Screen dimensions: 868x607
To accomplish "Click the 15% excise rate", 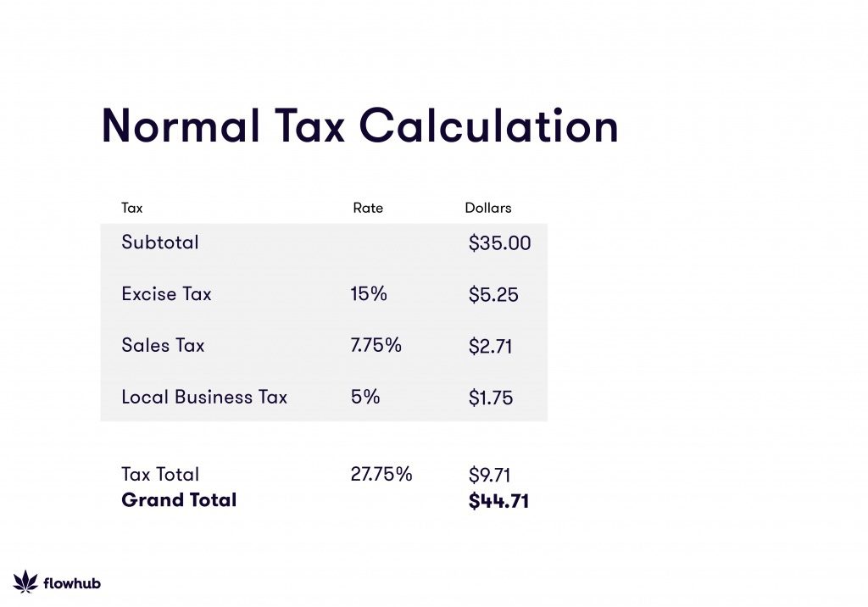I will [x=369, y=294].
